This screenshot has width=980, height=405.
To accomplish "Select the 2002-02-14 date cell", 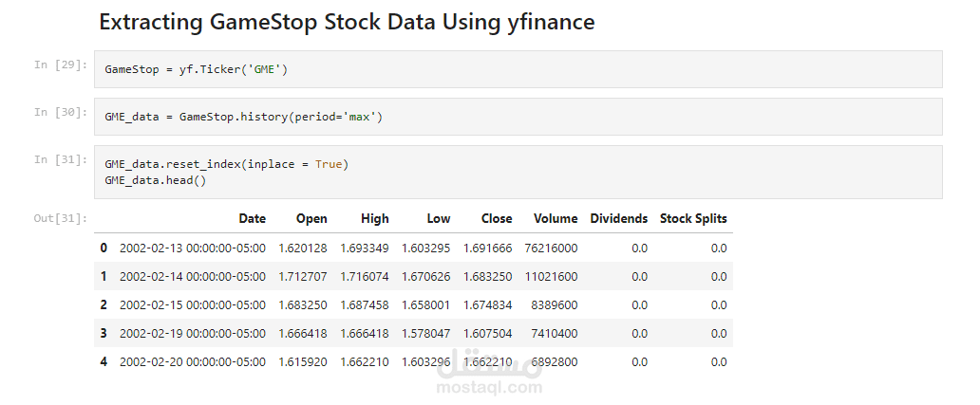I will coord(193,276).
